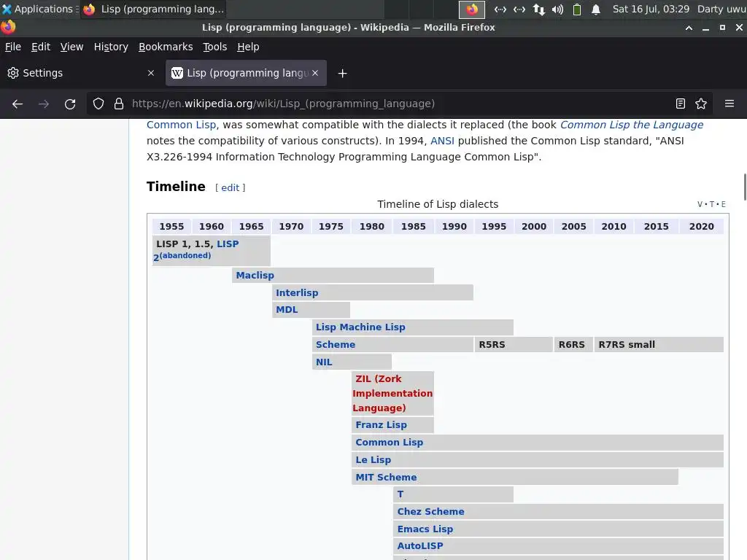Open the Help menu

click(248, 47)
